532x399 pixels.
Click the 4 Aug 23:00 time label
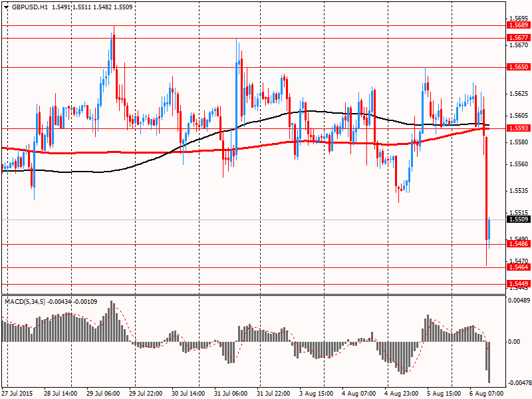coord(402,394)
